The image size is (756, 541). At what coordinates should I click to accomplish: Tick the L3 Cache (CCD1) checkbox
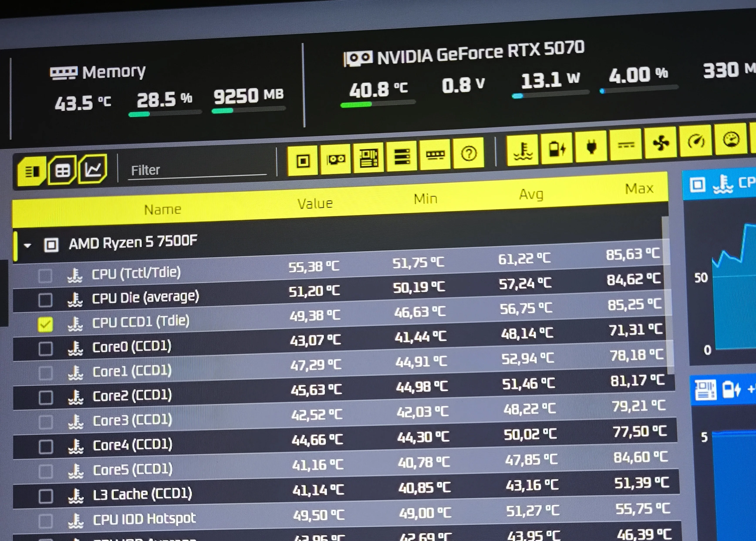pos(46,496)
